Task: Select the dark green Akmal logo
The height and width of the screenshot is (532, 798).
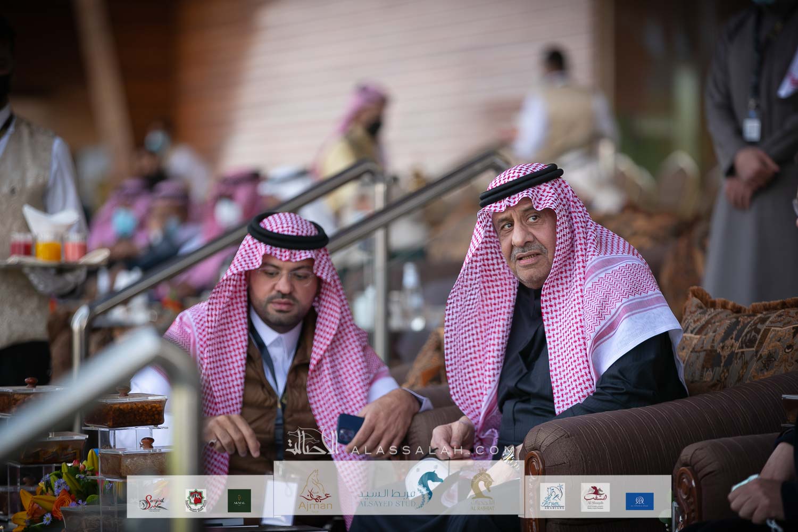Action: (239, 500)
